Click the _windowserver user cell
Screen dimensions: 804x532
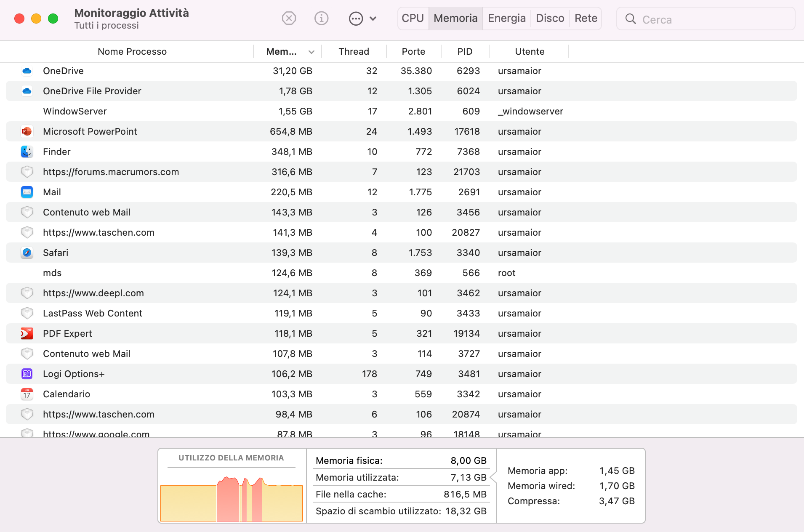pos(530,111)
